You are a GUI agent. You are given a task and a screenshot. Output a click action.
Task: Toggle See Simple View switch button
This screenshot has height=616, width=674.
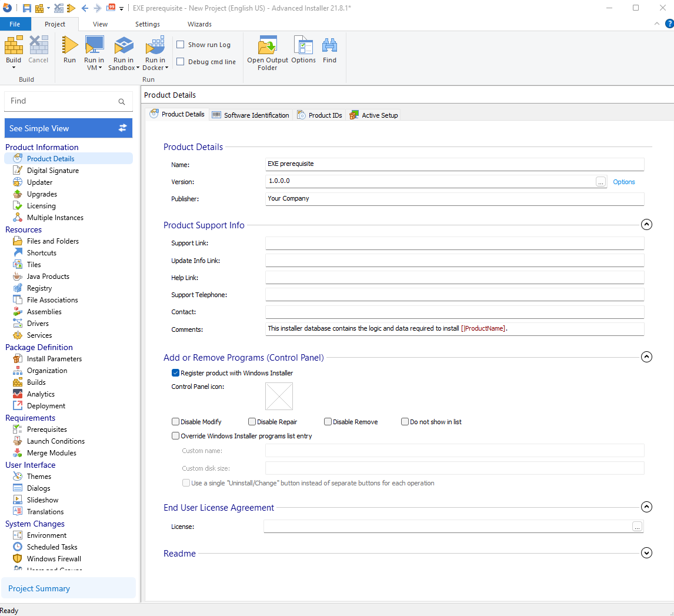pos(68,128)
